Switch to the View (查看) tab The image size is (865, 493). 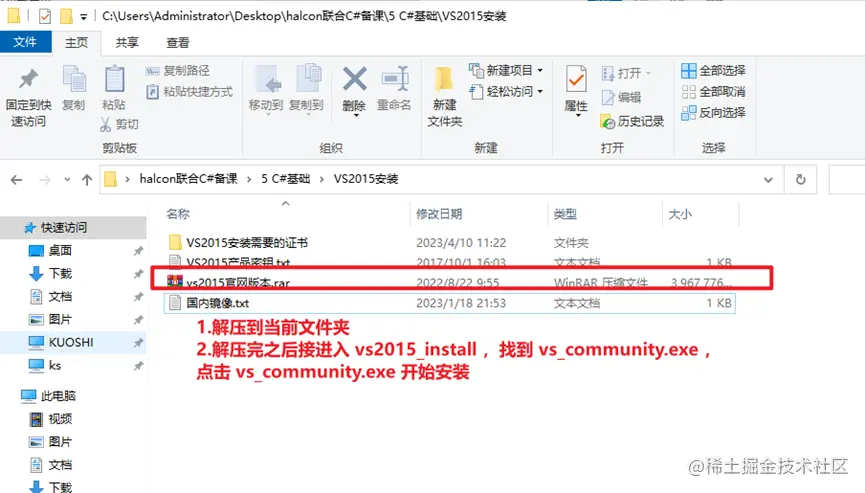pos(178,43)
